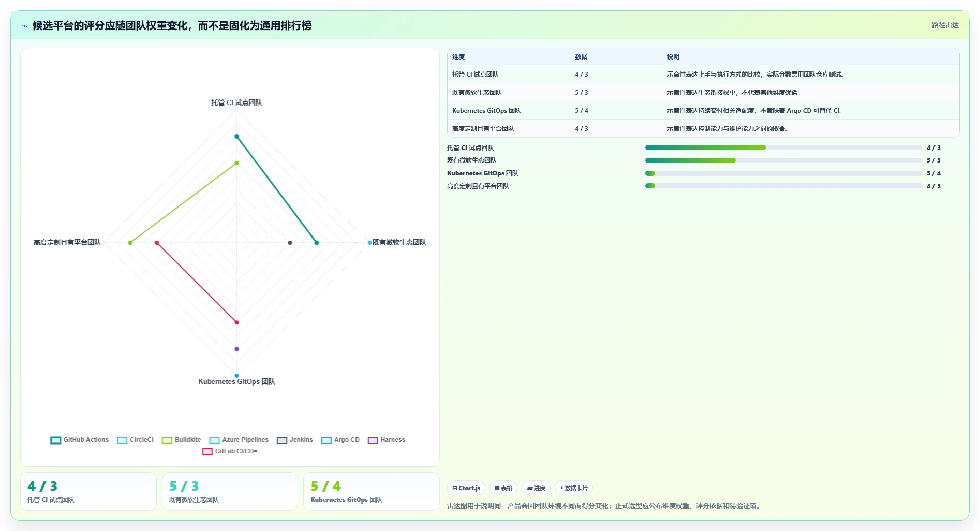Click the 维度 table column header

(x=458, y=57)
